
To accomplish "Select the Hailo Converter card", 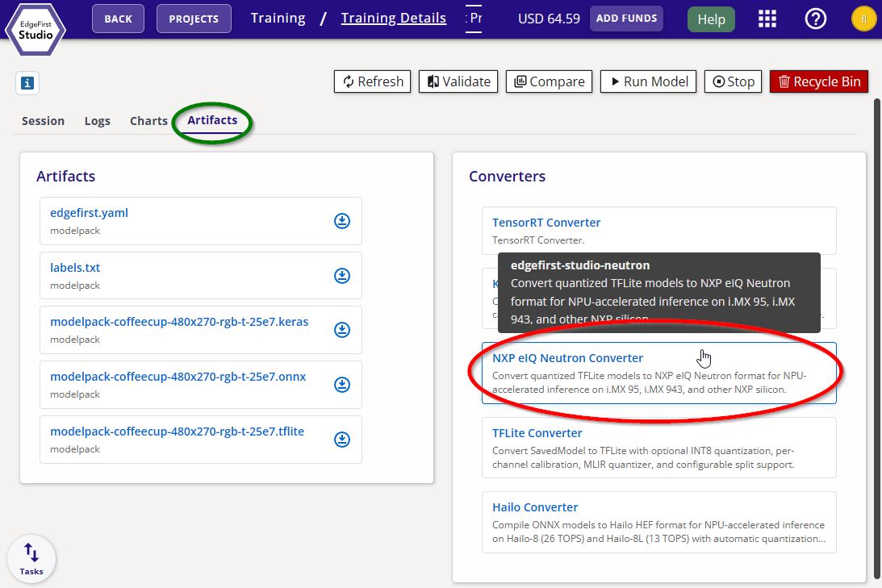I will [658, 522].
